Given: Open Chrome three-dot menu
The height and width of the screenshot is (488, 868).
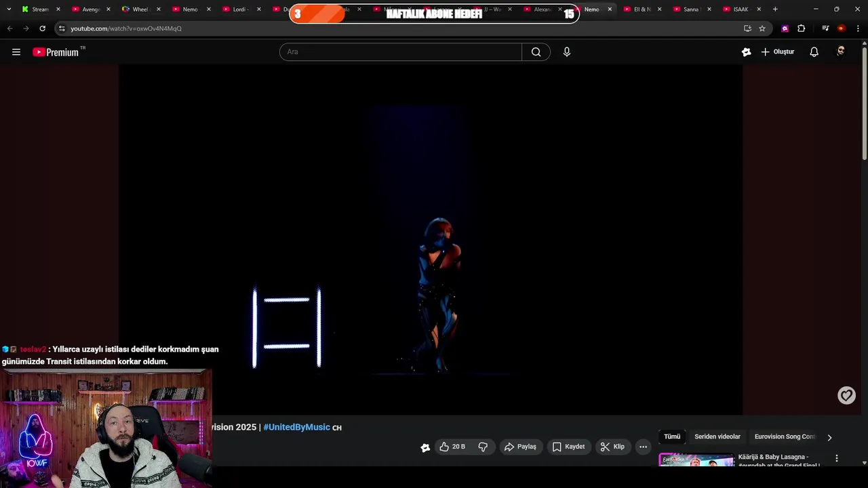Looking at the screenshot, I should point(858,28).
